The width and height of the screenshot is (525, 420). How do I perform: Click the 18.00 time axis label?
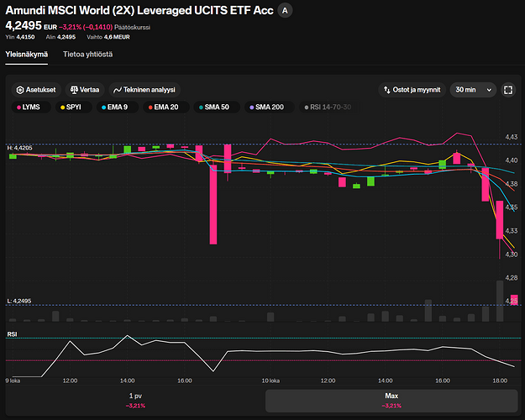[x=500, y=381]
